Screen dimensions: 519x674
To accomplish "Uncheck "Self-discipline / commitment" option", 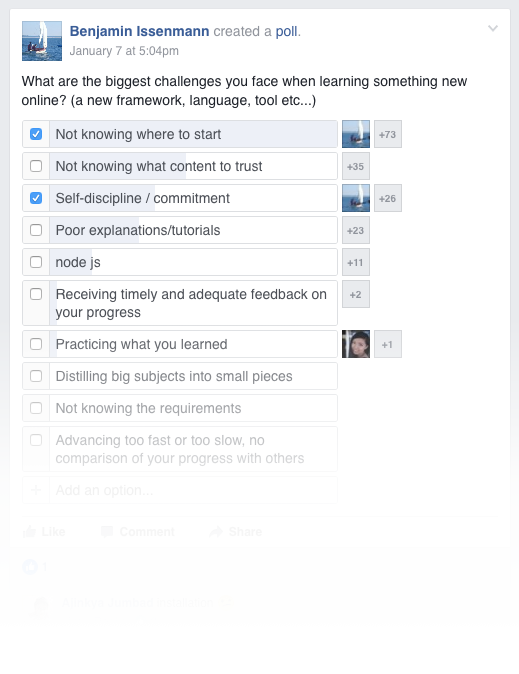I will click(36, 198).
